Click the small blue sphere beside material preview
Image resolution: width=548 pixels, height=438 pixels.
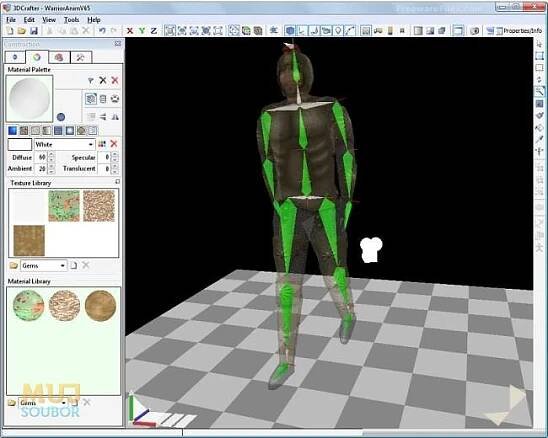[x=61, y=117]
